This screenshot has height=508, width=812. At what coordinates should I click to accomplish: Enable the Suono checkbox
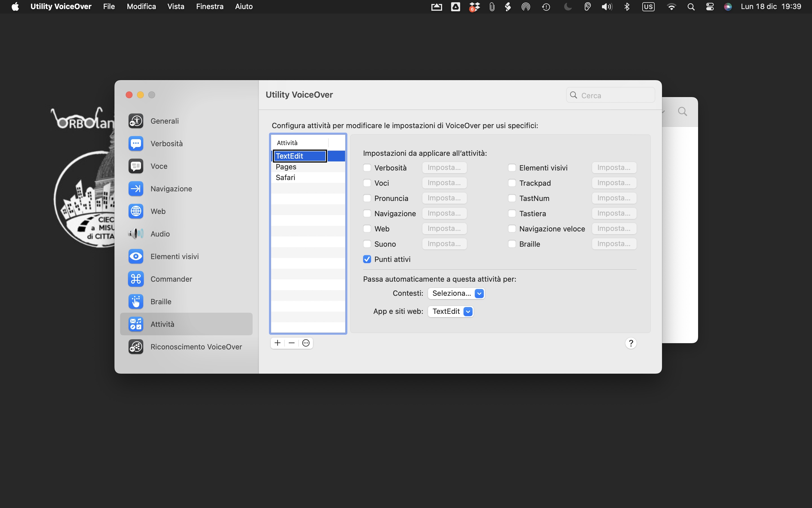pyautogui.click(x=367, y=244)
